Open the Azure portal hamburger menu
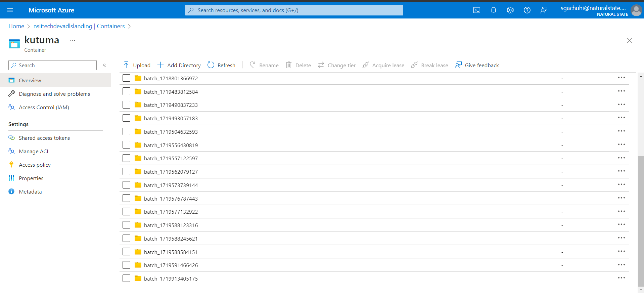 click(10, 10)
